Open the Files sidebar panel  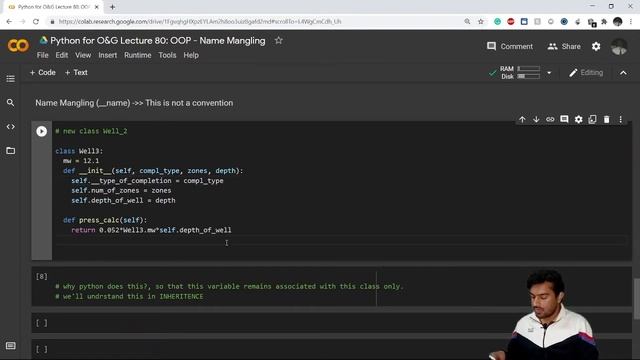point(11,151)
